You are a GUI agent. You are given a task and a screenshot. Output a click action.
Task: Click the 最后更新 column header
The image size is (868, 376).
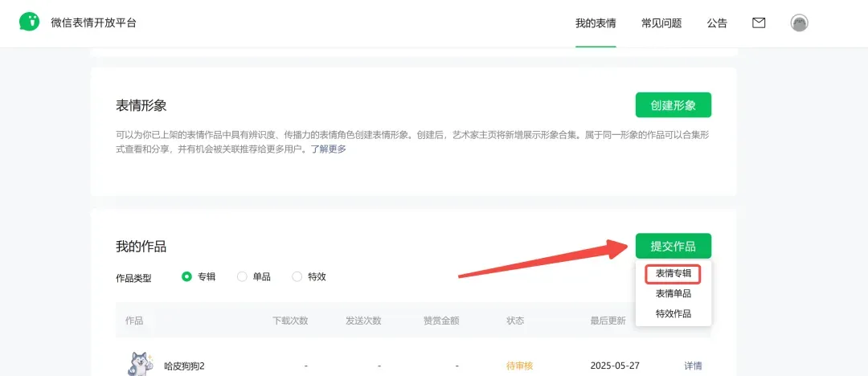(x=608, y=321)
